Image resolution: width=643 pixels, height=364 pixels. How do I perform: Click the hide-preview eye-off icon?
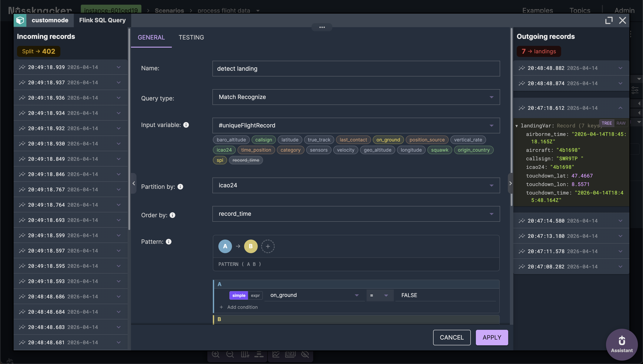(x=305, y=354)
